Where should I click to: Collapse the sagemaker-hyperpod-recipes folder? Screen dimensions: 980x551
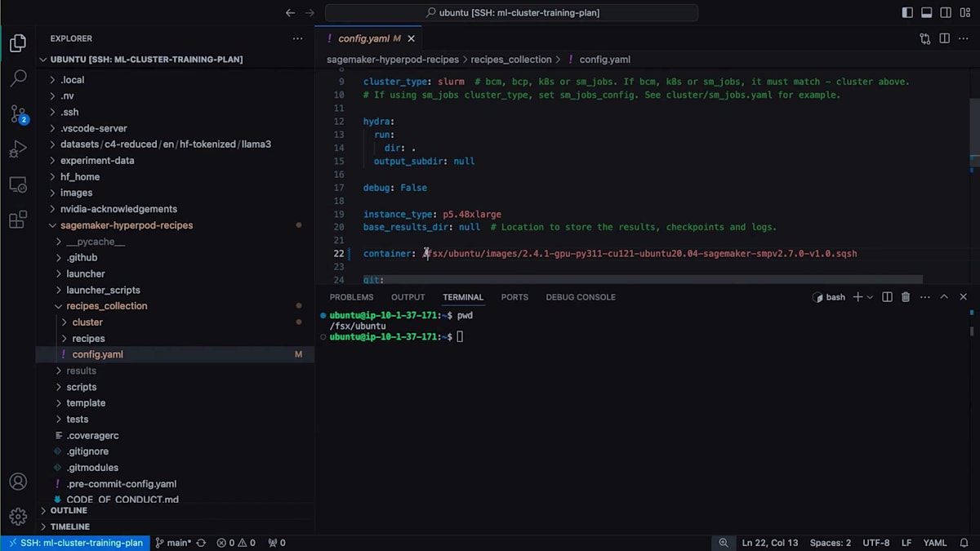click(127, 225)
